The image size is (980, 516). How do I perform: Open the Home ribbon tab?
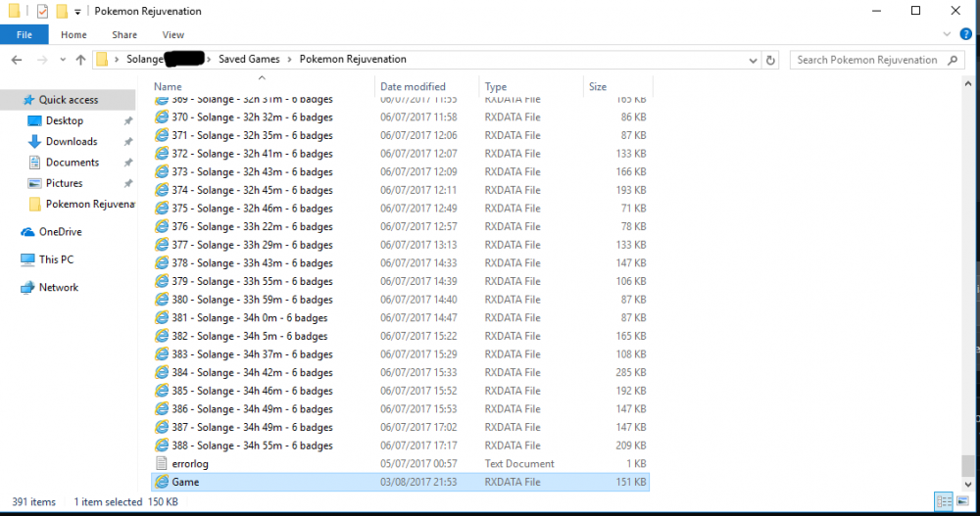coord(73,35)
